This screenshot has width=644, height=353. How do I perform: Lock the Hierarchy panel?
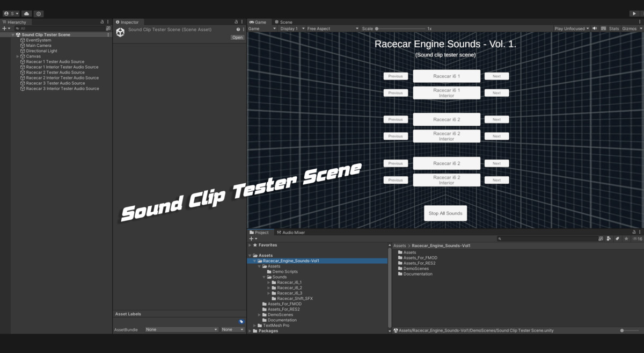[102, 22]
